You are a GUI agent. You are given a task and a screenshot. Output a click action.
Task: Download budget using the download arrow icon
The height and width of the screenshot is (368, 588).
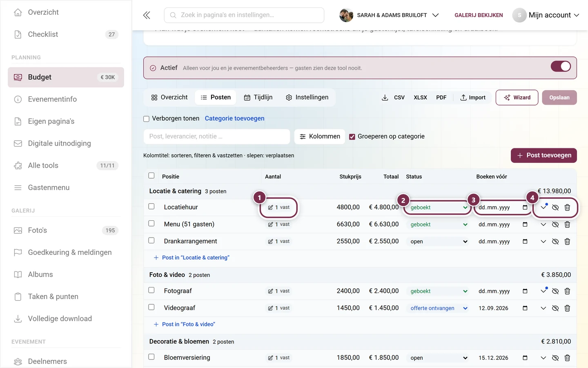point(385,97)
